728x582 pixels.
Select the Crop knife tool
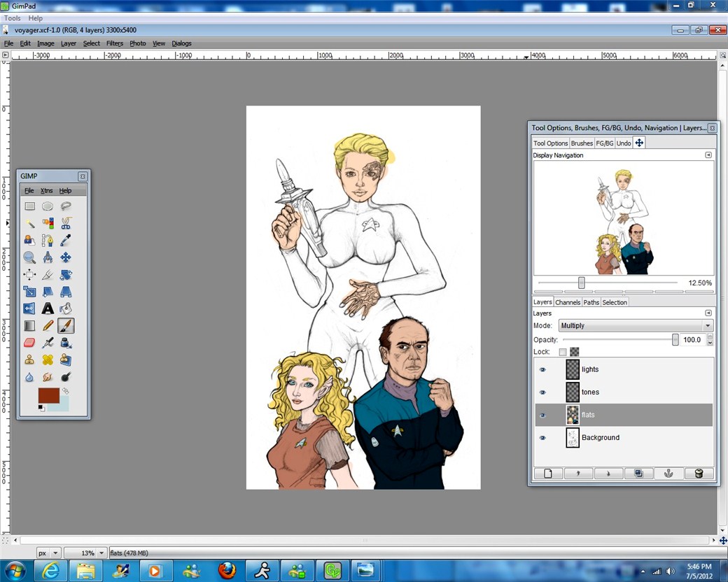coord(48,275)
